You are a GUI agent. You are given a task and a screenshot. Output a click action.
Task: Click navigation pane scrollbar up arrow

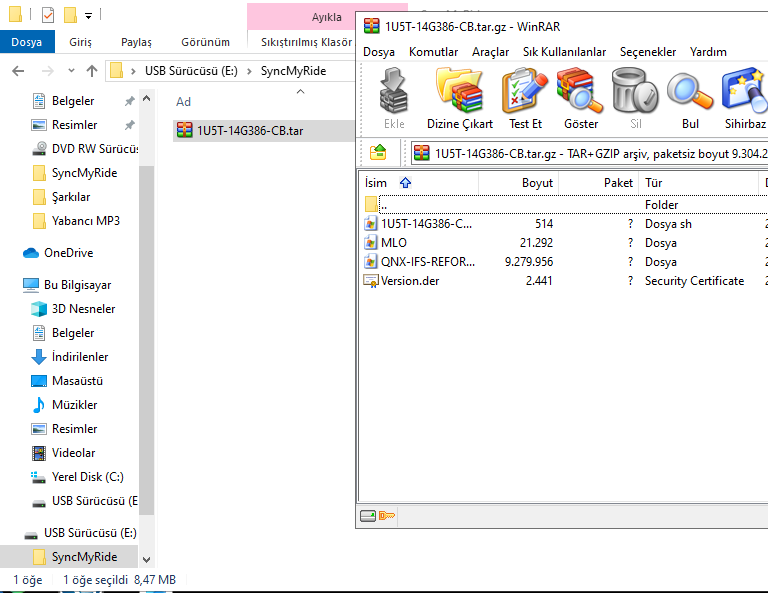coord(146,99)
